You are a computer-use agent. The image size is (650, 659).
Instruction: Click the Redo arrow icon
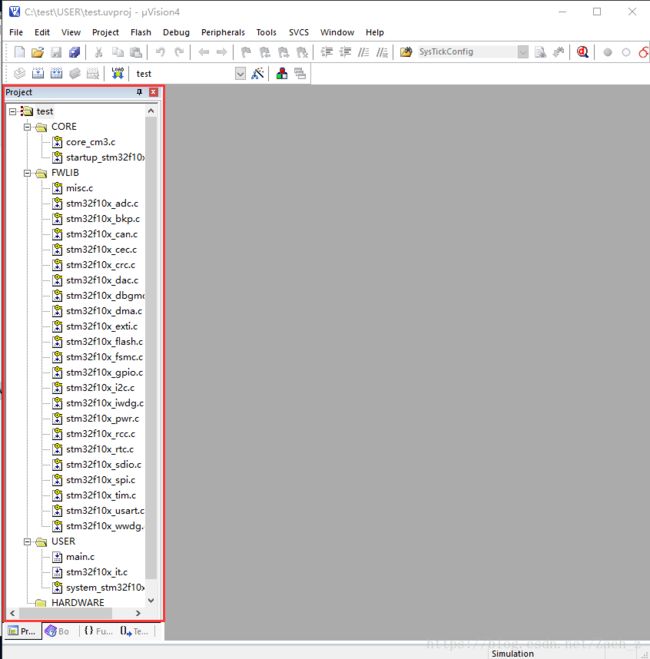click(179, 52)
